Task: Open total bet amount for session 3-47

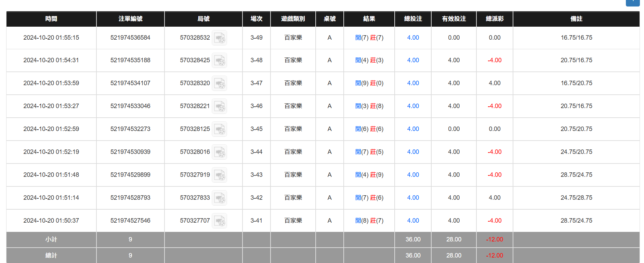Action: coord(413,83)
